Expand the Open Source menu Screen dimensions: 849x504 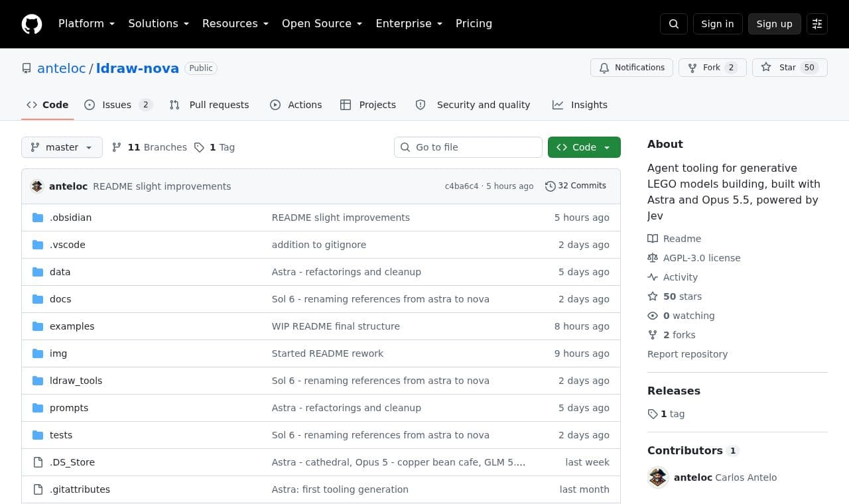click(x=322, y=24)
